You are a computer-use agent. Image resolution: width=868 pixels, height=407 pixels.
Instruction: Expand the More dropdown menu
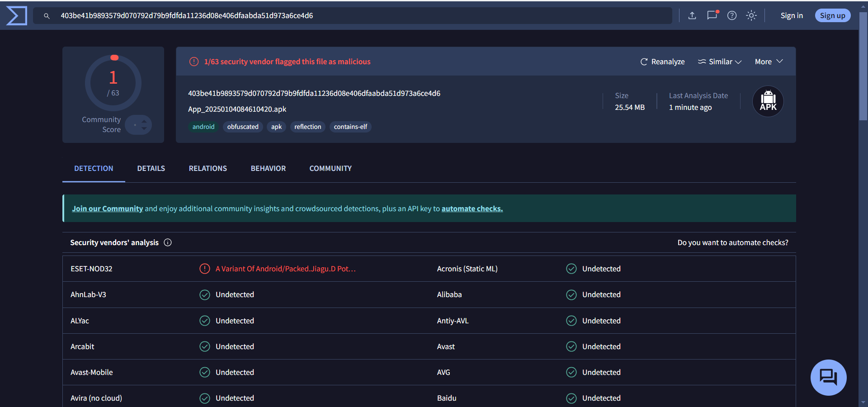(769, 62)
